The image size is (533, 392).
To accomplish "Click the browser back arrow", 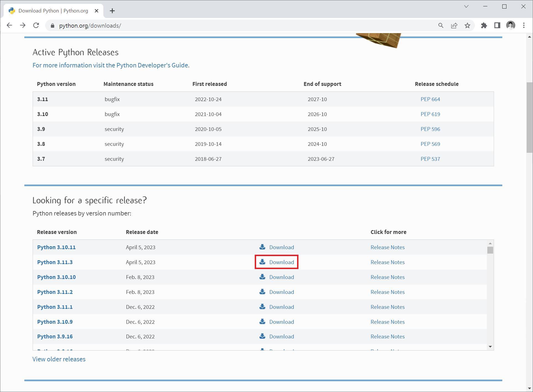I will click(x=9, y=25).
